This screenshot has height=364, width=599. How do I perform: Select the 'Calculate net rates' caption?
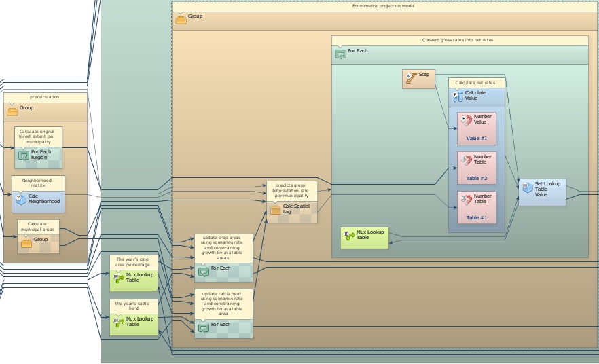click(475, 83)
